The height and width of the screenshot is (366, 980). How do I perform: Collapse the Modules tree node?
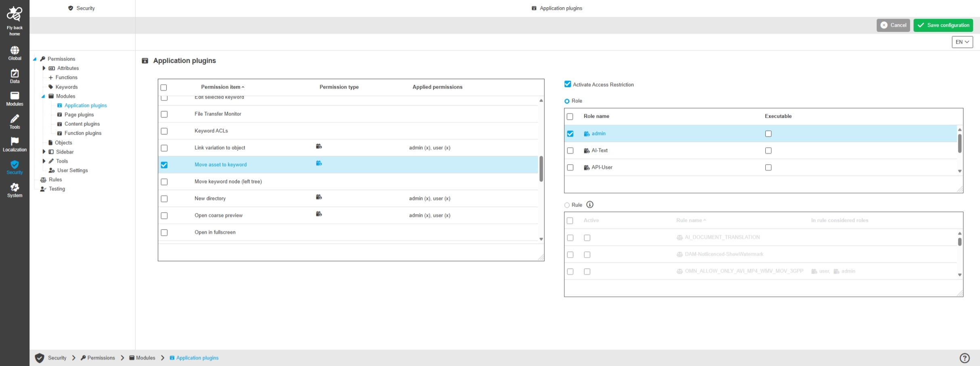pos(43,96)
